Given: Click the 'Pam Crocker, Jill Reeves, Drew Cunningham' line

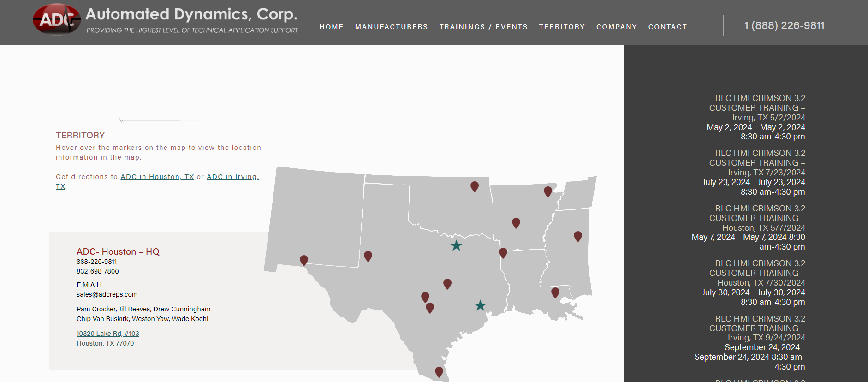Looking at the screenshot, I should [143, 309].
